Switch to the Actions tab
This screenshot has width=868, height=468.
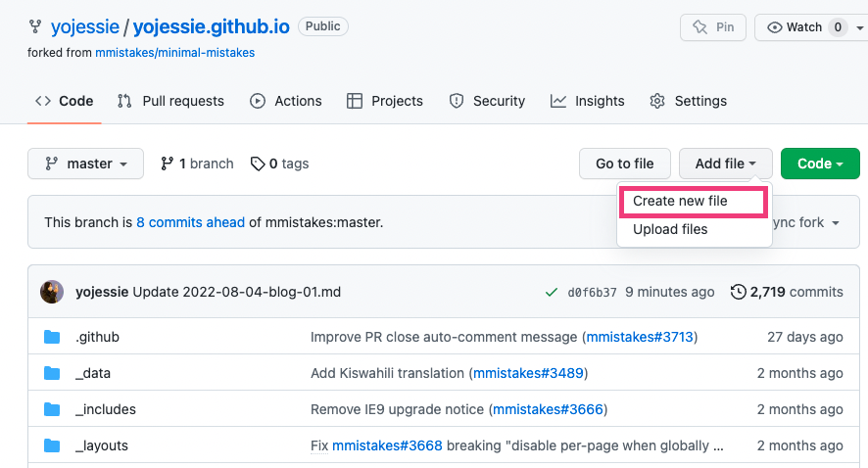pyautogui.click(x=286, y=101)
